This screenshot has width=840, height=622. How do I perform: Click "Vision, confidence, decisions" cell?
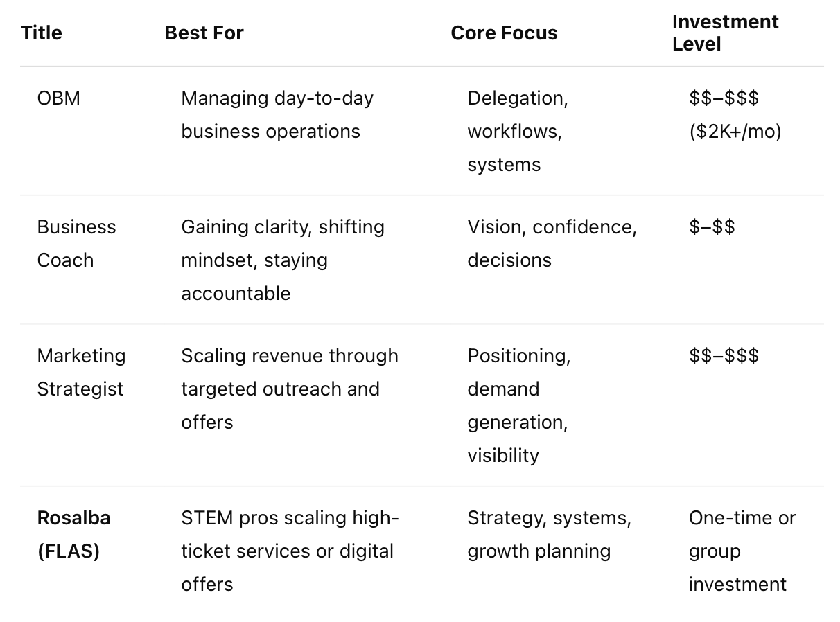[552, 244]
